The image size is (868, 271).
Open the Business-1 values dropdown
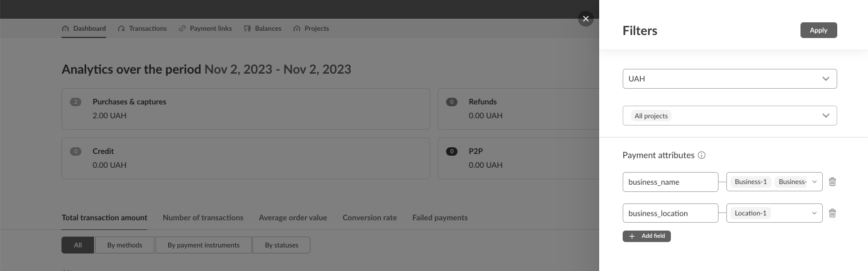814,182
